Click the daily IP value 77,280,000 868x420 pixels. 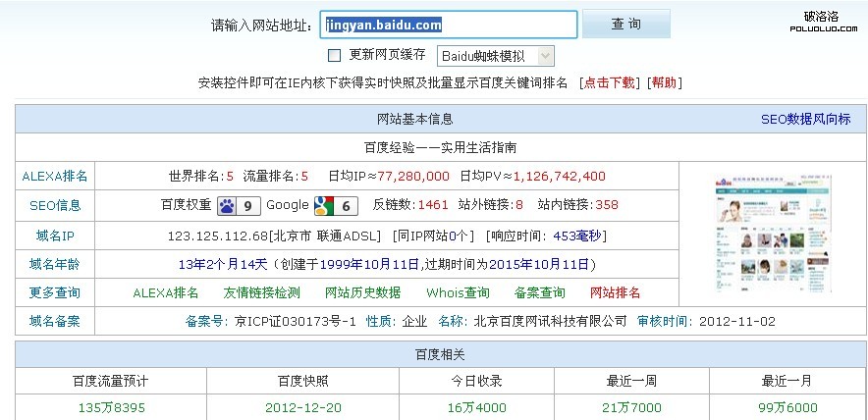pos(413,177)
